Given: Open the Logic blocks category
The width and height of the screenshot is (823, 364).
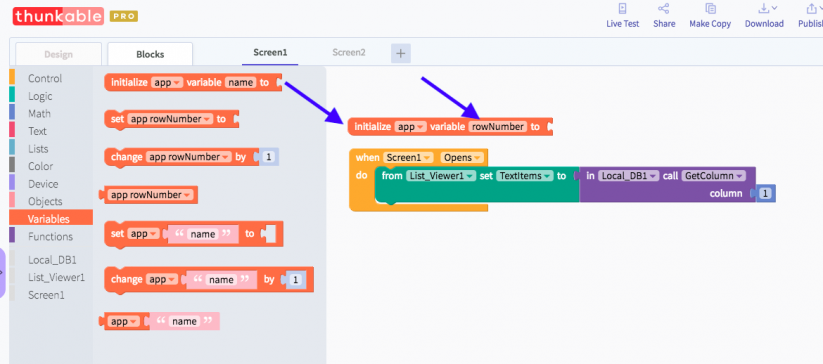Looking at the screenshot, I should click(40, 96).
